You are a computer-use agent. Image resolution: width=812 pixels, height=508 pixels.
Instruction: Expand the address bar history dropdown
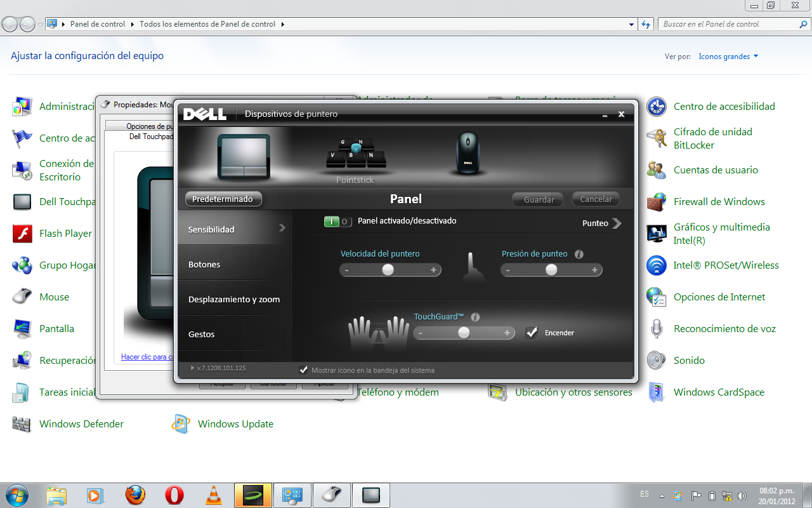pyautogui.click(x=631, y=24)
